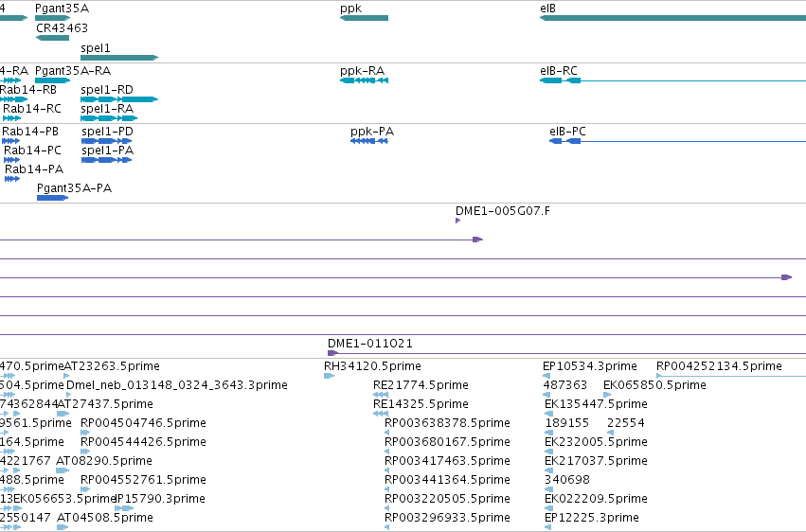Click the ppk gene glyph
Screen dimensions: 806x532
click(x=364, y=18)
